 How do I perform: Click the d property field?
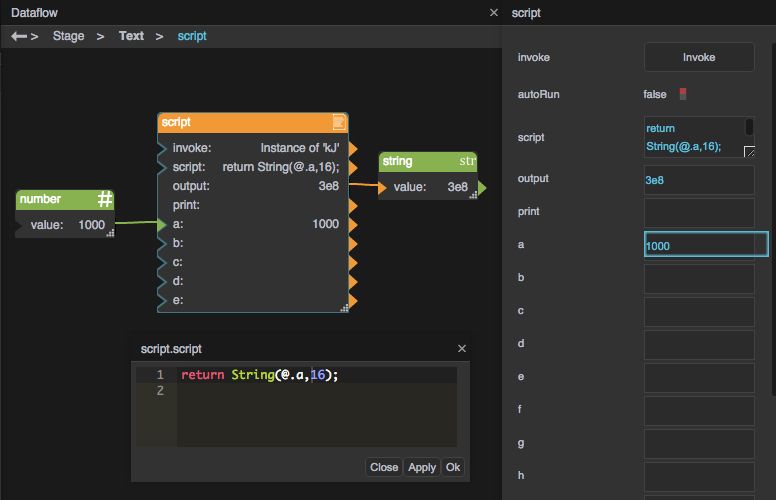click(x=699, y=345)
